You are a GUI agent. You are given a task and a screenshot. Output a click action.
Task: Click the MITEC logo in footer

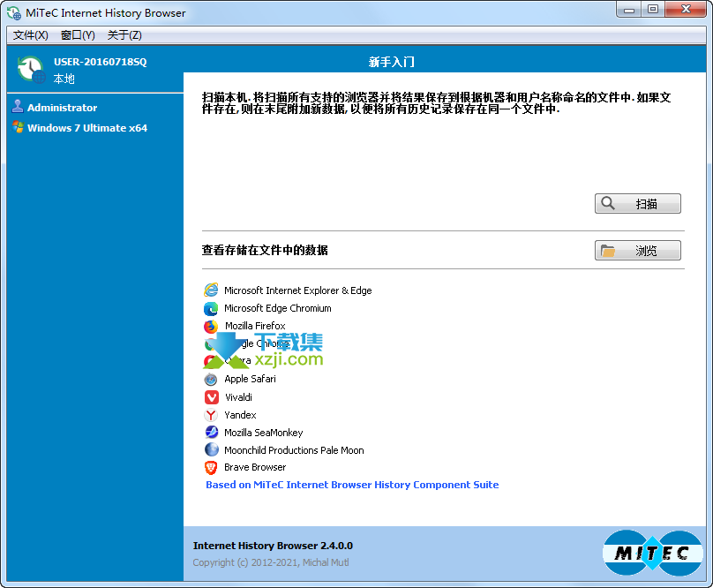652,553
